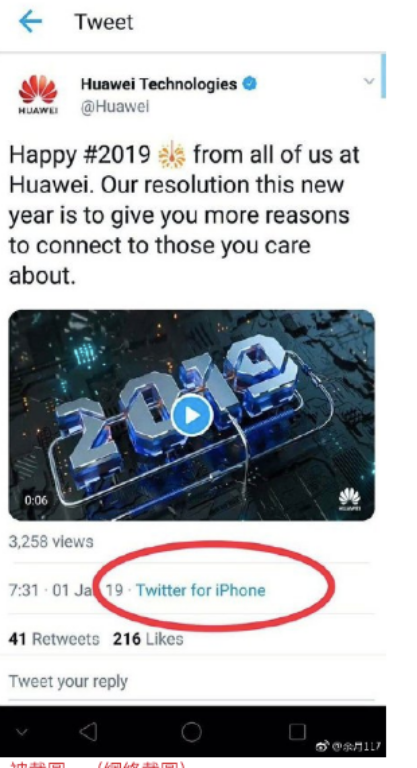Viewport: 417px width, 768px height.
Task: Open the #2019 hashtag link
Action: tap(117, 155)
